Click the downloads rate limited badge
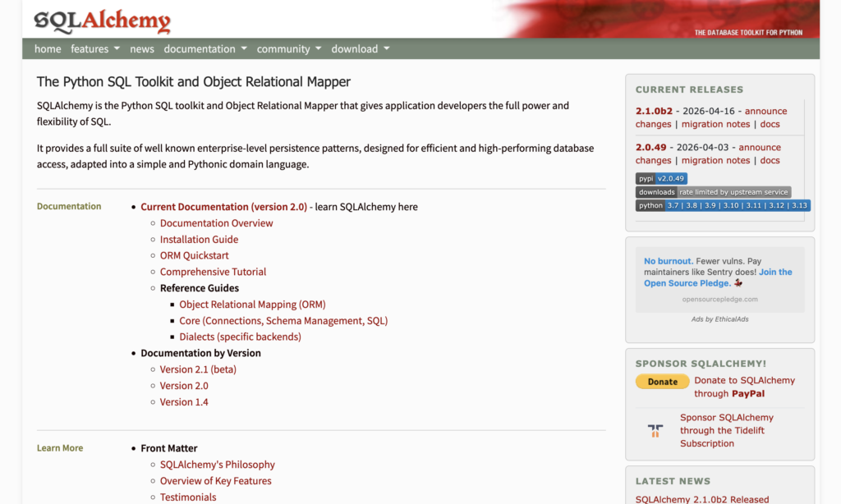841x504 pixels. coord(713,192)
